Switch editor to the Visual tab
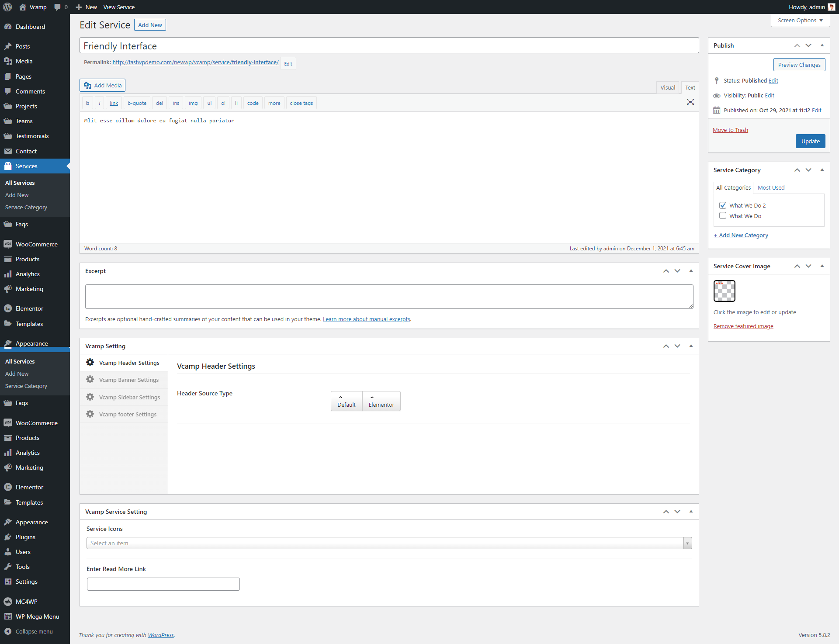This screenshot has width=839, height=644. click(667, 87)
